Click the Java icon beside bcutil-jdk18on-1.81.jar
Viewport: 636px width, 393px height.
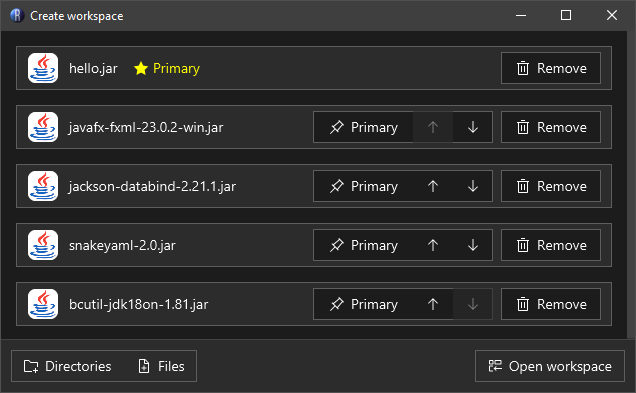click(x=43, y=304)
